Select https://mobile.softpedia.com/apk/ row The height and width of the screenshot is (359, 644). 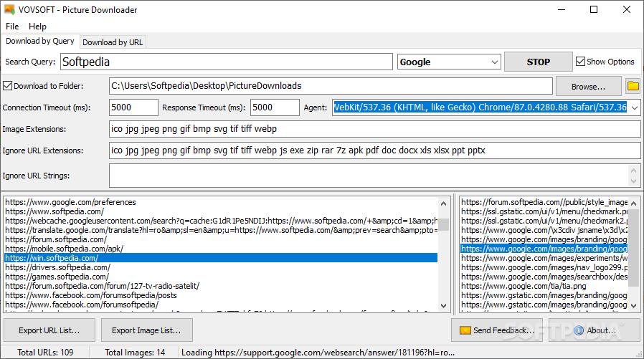pos(221,249)
